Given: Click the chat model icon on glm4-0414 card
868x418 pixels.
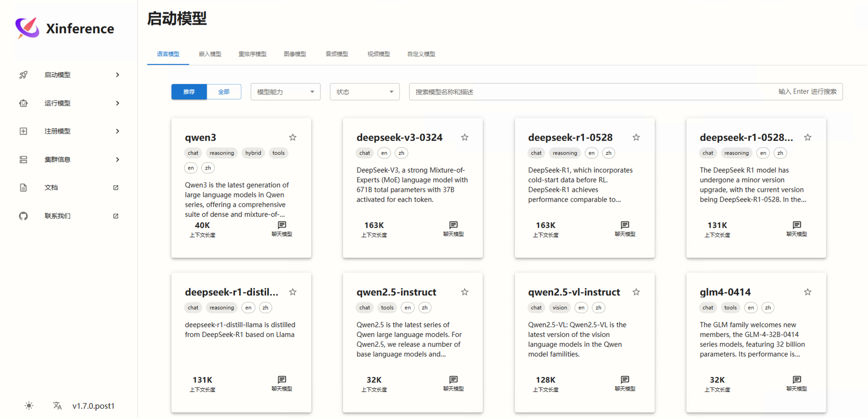Looking at the screenshot, I should coord(796,380).
